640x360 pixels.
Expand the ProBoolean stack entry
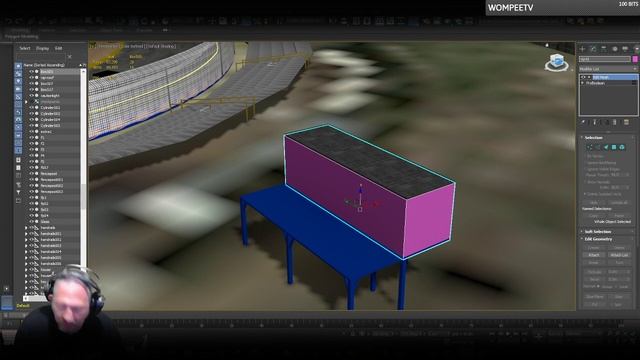click(x=583, y=83)
